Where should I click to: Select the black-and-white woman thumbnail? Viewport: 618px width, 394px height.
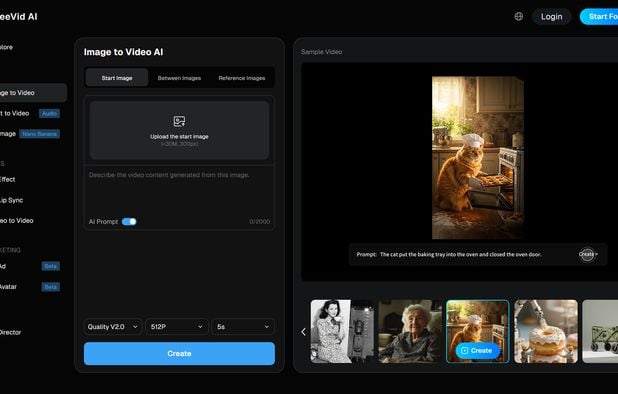pyautogui.click(x=342, y=331)
